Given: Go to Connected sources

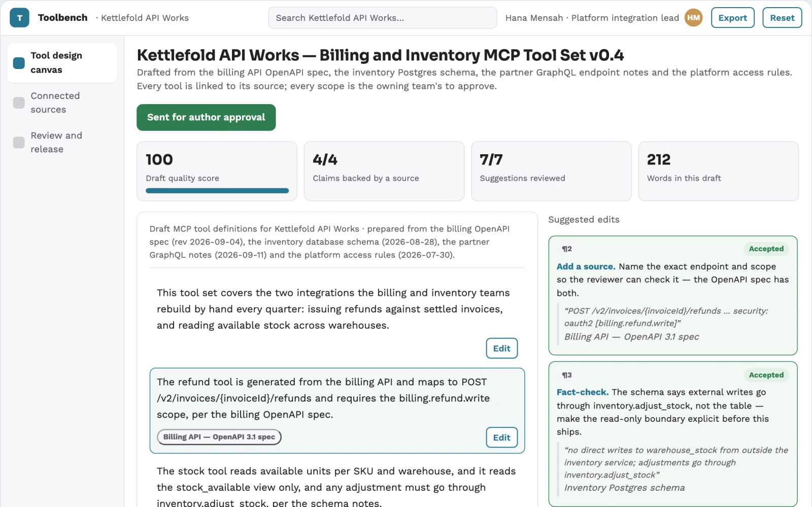Looking at the screenshot, I should (62, 103).
